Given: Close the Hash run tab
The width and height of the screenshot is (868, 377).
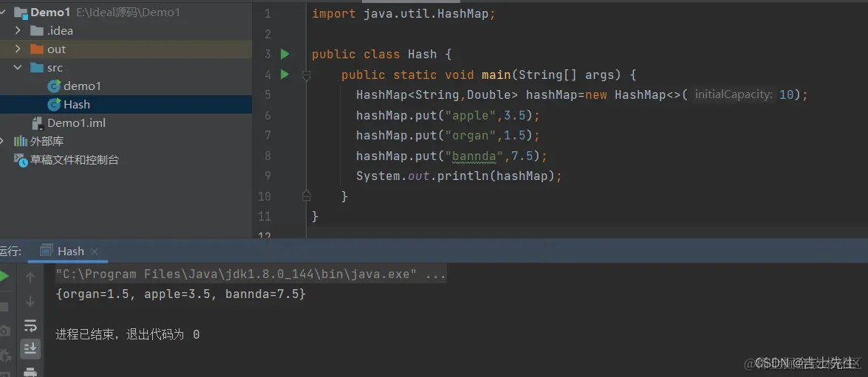Looking at the screenshot, I should pyautogui.click(x=95, y=252).
